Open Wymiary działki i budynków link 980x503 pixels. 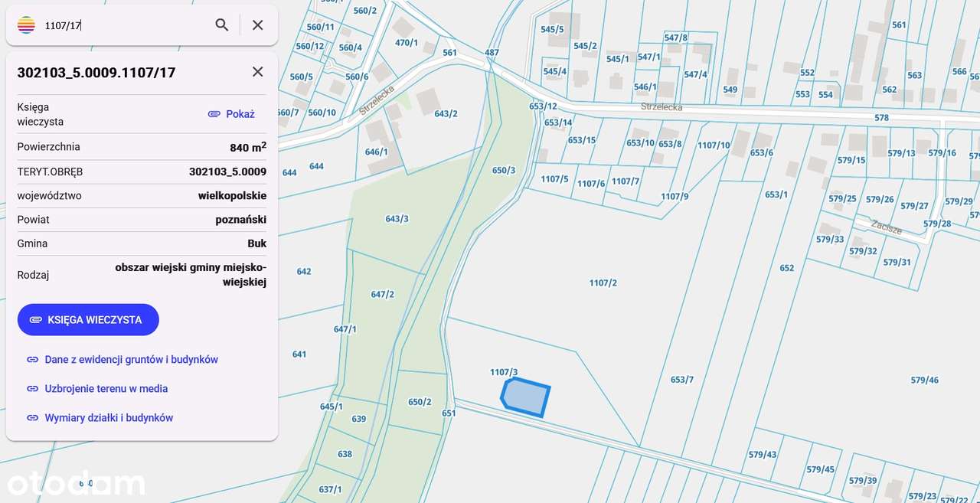109,418
